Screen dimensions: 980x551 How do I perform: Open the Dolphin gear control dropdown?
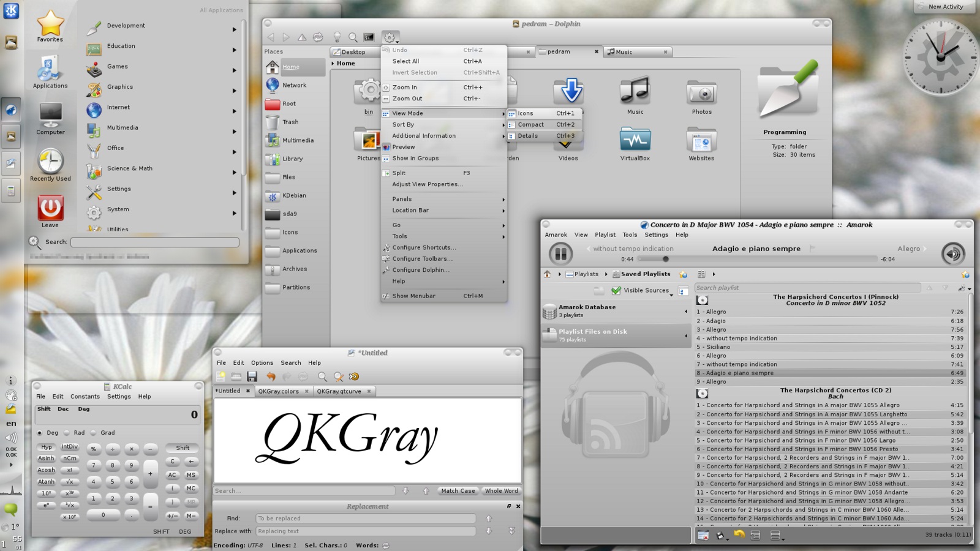390,38
